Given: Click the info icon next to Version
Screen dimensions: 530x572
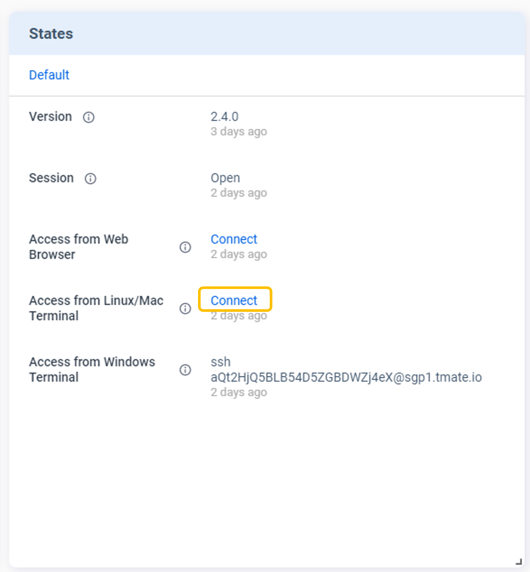Looking at the screenshot, I should coord(88,117).
